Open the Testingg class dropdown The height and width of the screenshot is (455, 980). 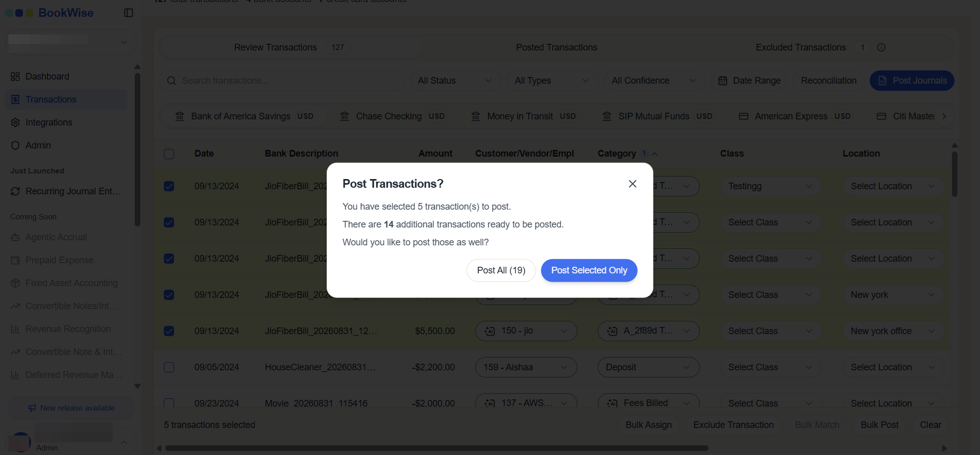pos(771,186)
